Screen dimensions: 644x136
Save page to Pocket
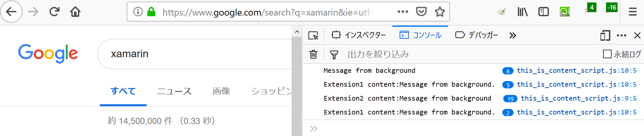(421, 12)
